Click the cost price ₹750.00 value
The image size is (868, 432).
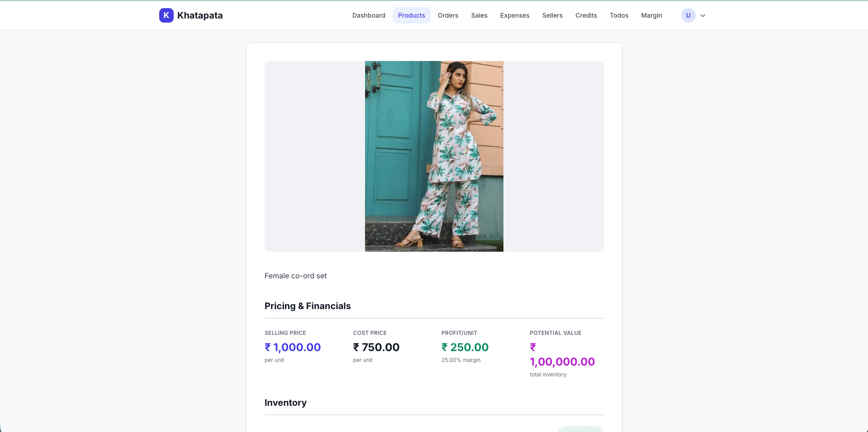(376, 347)
